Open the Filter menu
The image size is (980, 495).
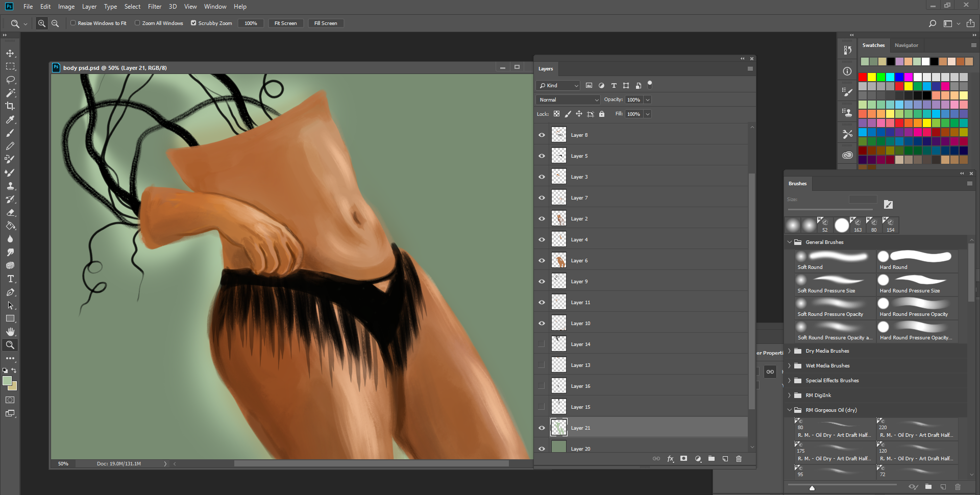(154, 7)
